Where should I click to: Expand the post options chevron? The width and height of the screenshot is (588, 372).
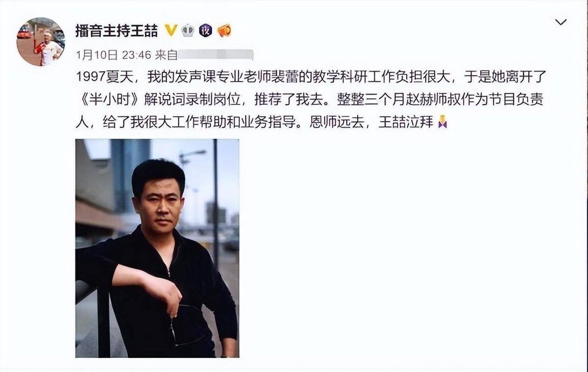click(561, 22)
